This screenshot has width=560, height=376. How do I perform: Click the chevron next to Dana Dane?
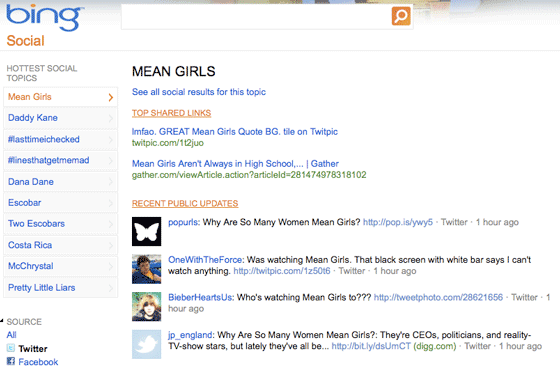111,182
